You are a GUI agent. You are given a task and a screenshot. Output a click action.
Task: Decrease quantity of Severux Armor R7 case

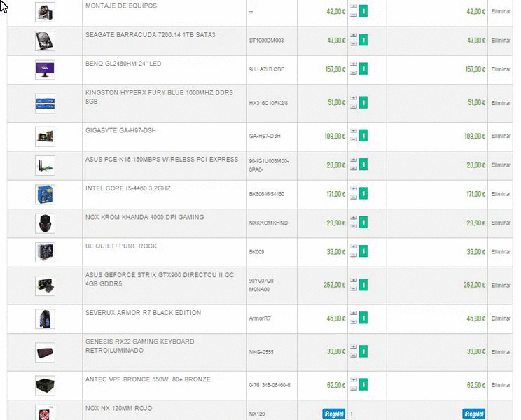(x=354, y=322)
